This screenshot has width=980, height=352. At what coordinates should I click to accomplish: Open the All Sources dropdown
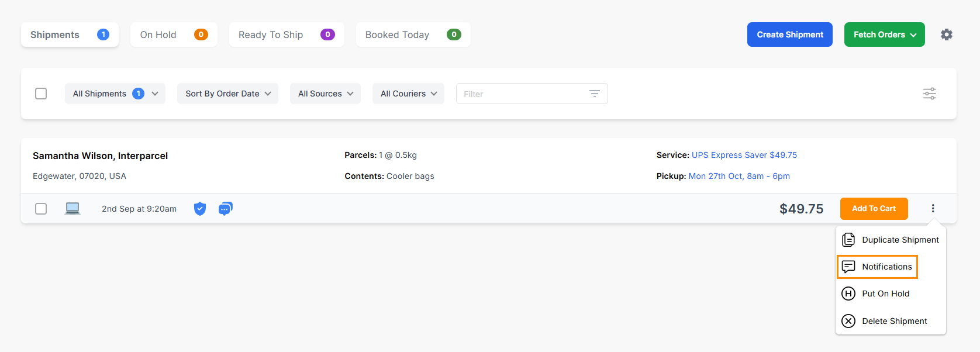[325, 94]
